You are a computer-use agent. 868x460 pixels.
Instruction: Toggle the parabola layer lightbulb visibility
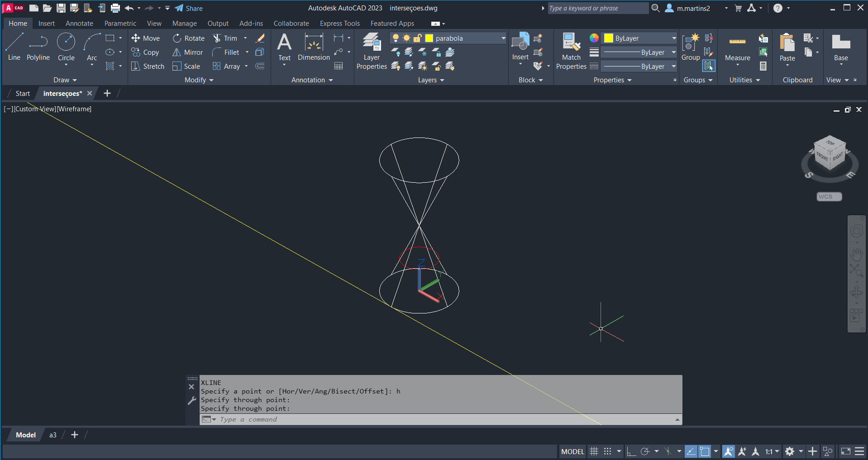[396, 38]
